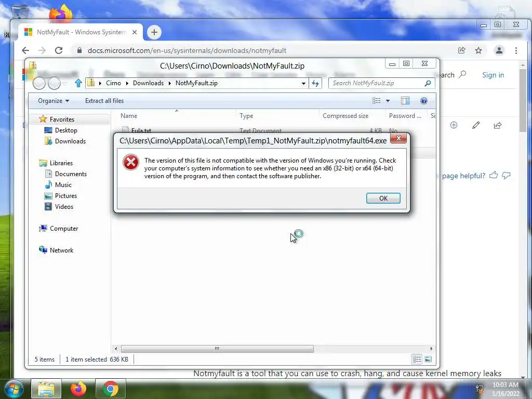Open the Chrome three-dot menu
The width and height of the screenshot is (532, 399).
(x=516, y=50)
